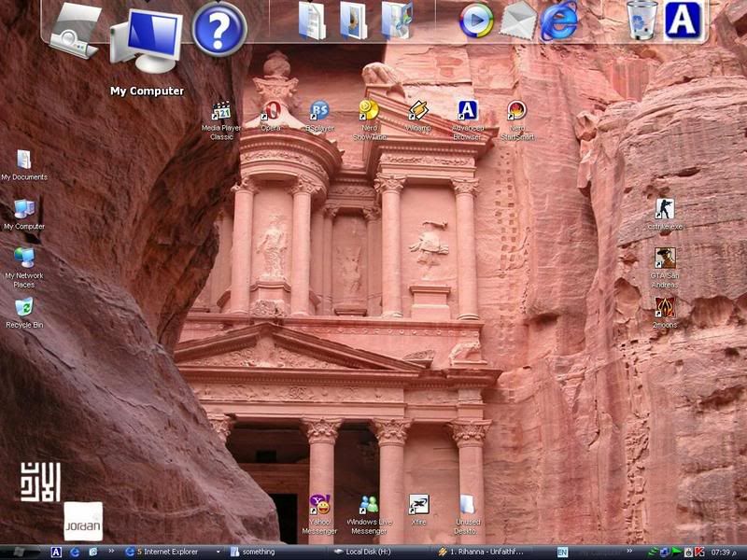Open the 2moons desktop icon

click(x=665, y=308)
